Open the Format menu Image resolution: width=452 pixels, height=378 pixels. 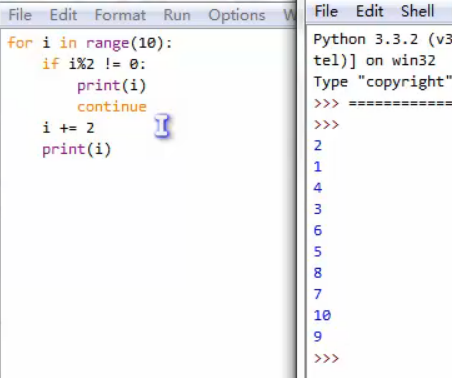coord(120,15)
